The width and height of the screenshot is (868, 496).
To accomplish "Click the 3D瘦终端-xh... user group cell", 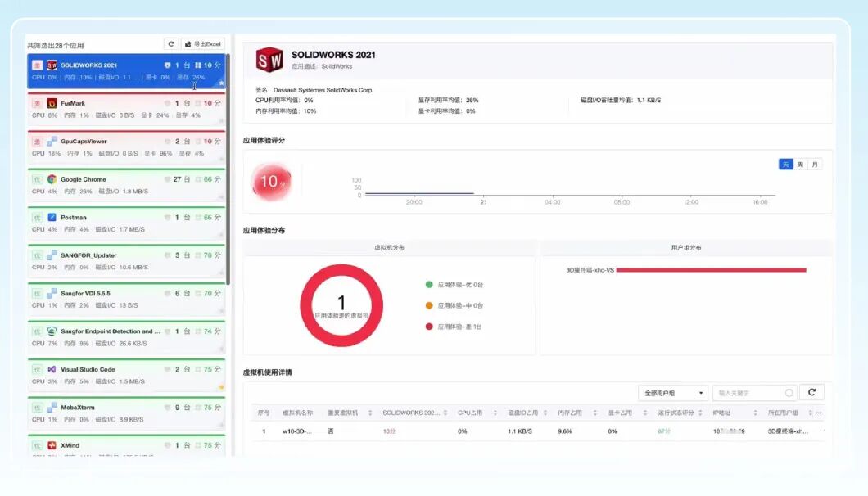I will [x=788, y=431].
